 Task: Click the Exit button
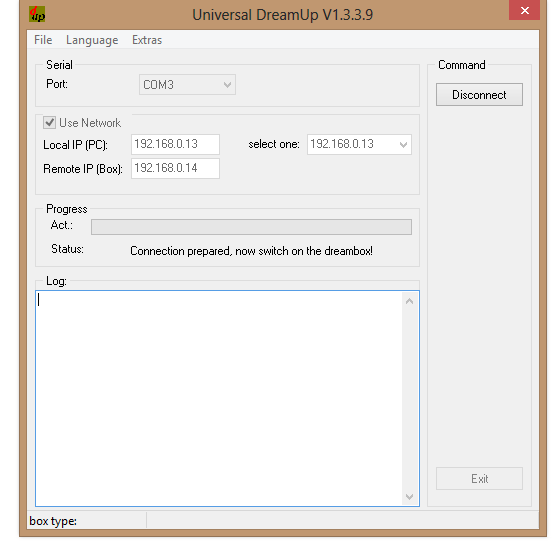click(x=479, y=479)
